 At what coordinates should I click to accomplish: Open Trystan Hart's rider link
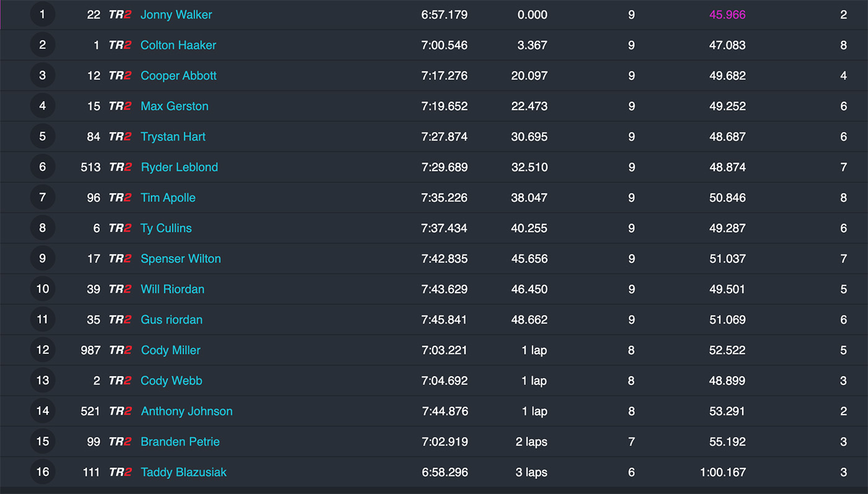(x=173, y=137)
